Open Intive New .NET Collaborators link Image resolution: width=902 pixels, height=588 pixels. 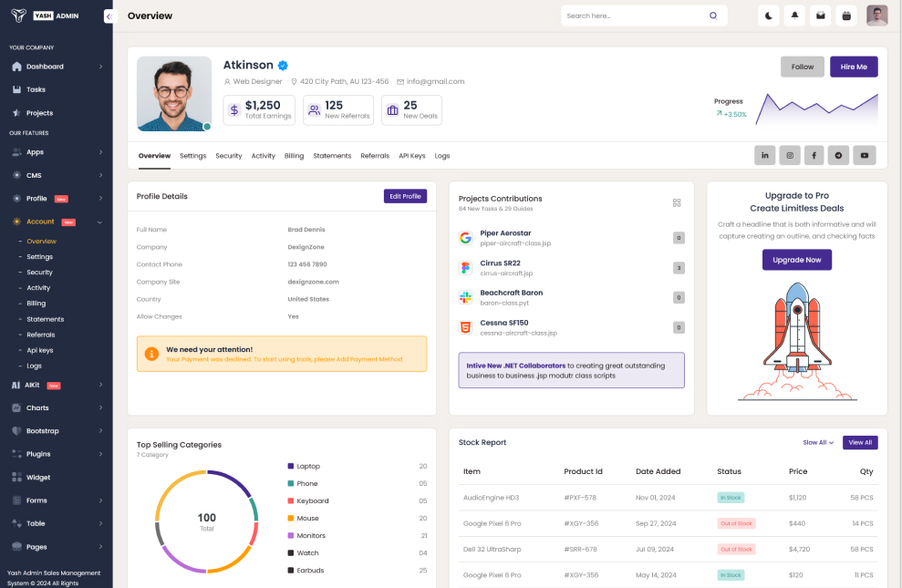516,366
